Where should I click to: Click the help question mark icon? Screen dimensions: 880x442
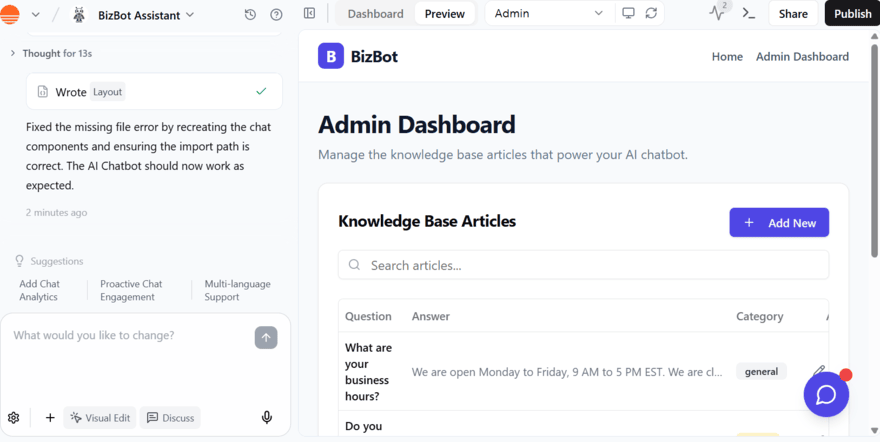point(276,15)
